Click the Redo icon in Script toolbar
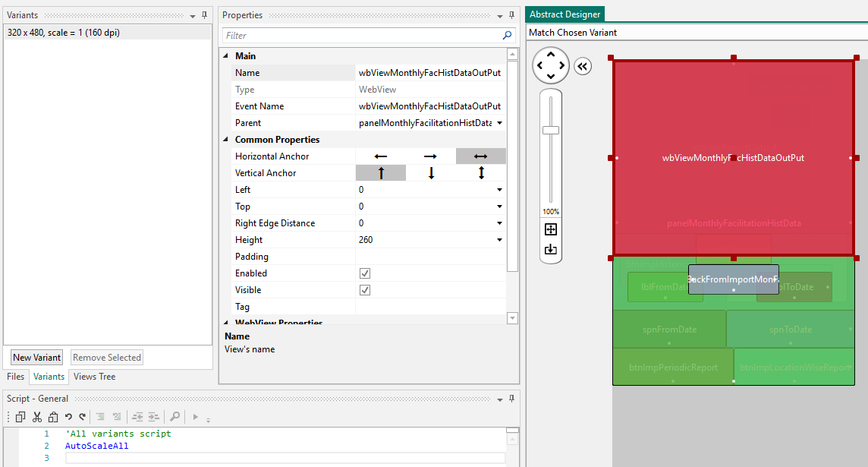868x467 pixels. pyautogui.click(x=82, y=416)
